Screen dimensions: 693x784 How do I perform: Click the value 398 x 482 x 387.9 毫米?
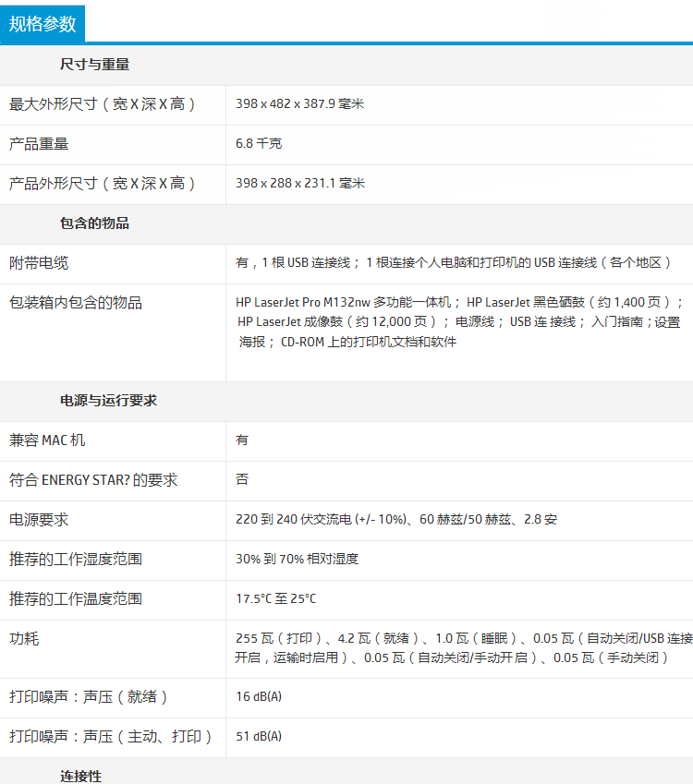tap(299, 104)
